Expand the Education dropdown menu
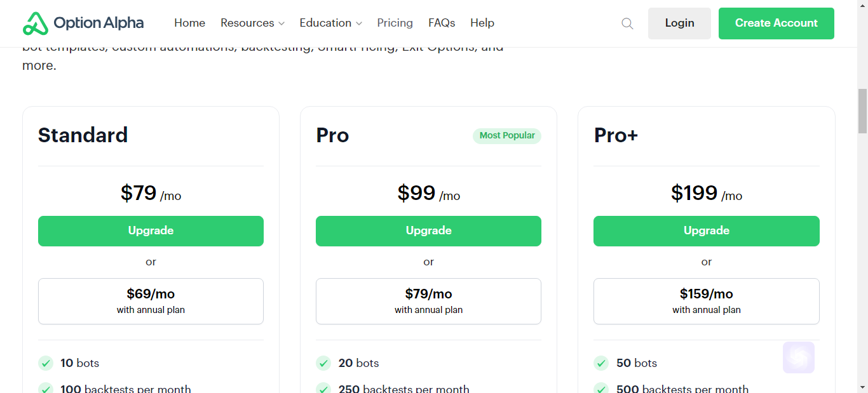This screenshot has height=393, width=868. [330, 23]
